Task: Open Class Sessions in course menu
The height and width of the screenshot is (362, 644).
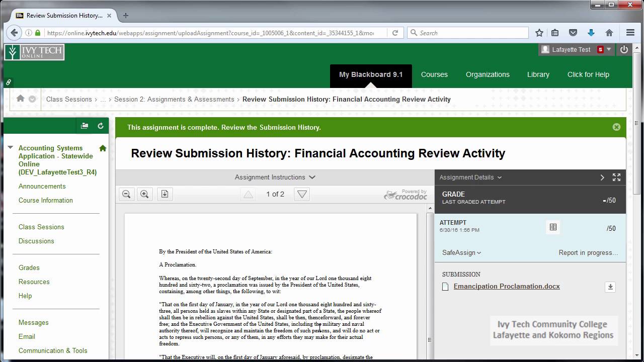Action: 41,227
